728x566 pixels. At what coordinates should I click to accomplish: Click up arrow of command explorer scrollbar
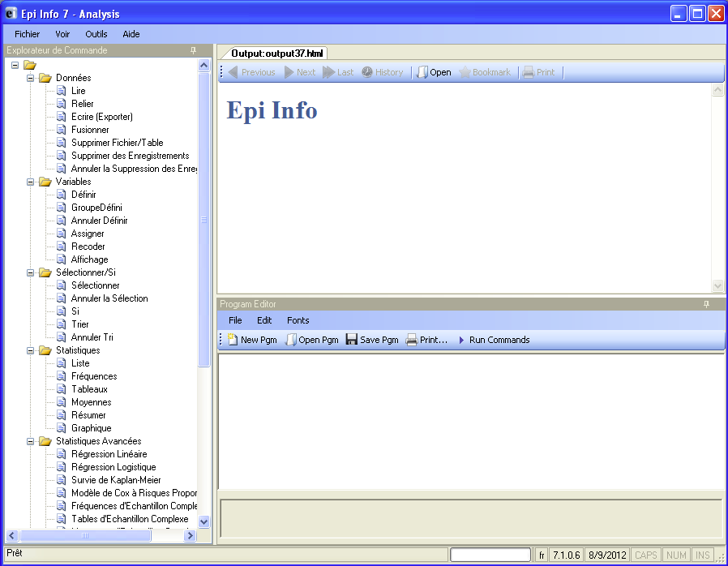tap(203, 66)
